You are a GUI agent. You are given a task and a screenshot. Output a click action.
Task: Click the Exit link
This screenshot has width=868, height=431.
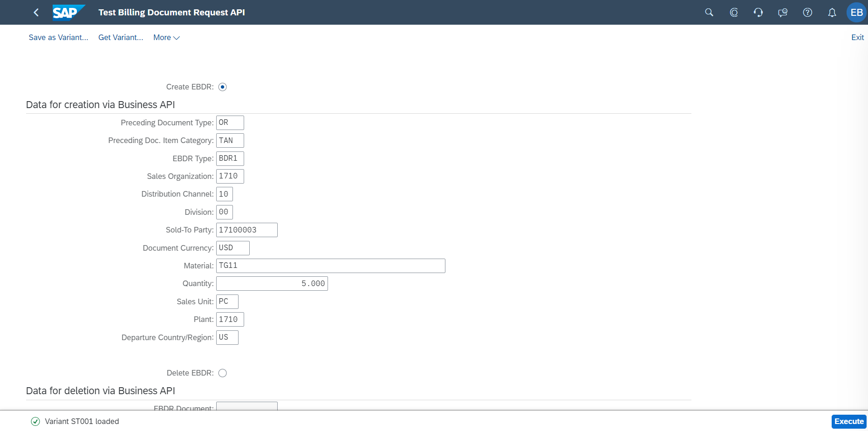click(857, 38)
